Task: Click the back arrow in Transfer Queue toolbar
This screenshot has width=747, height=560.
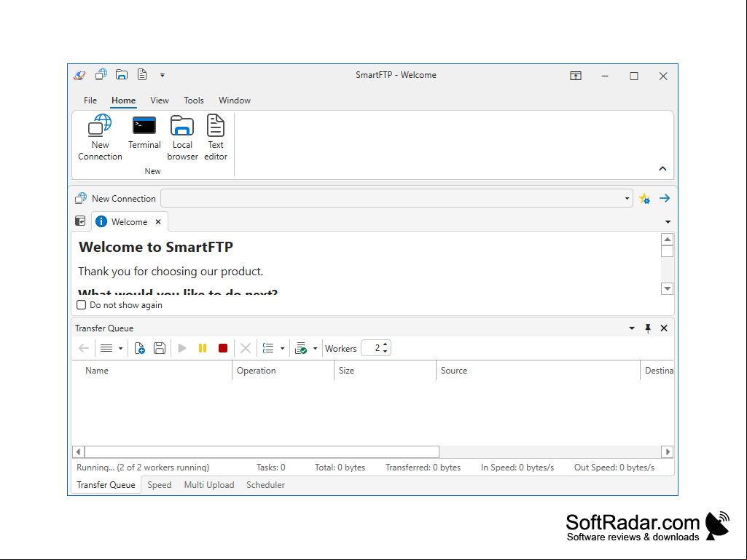Action: [x=84, y=348]
